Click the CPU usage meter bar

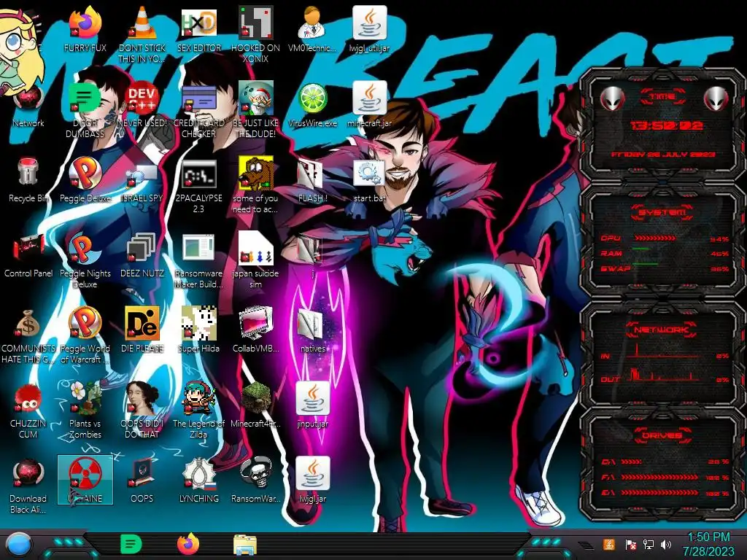(655, 238)
